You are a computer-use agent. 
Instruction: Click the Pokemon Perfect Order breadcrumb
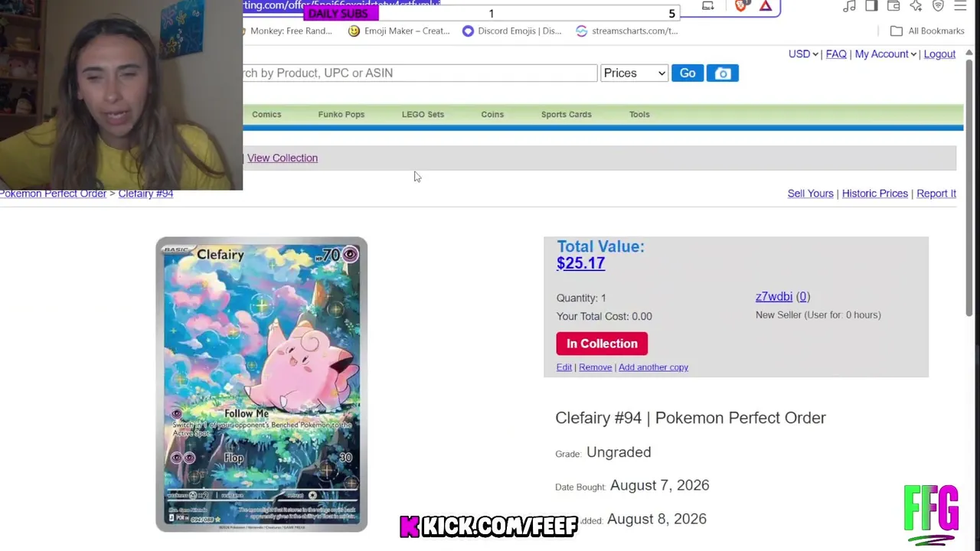click(x=54, y=194)
